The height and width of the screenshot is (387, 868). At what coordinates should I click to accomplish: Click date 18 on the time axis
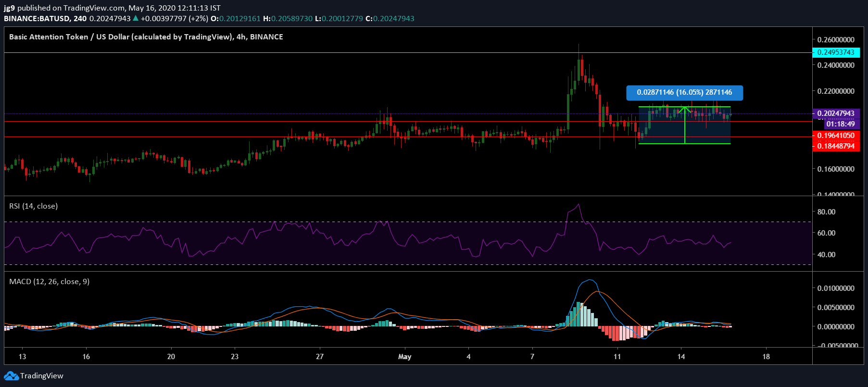coord(766,357)
